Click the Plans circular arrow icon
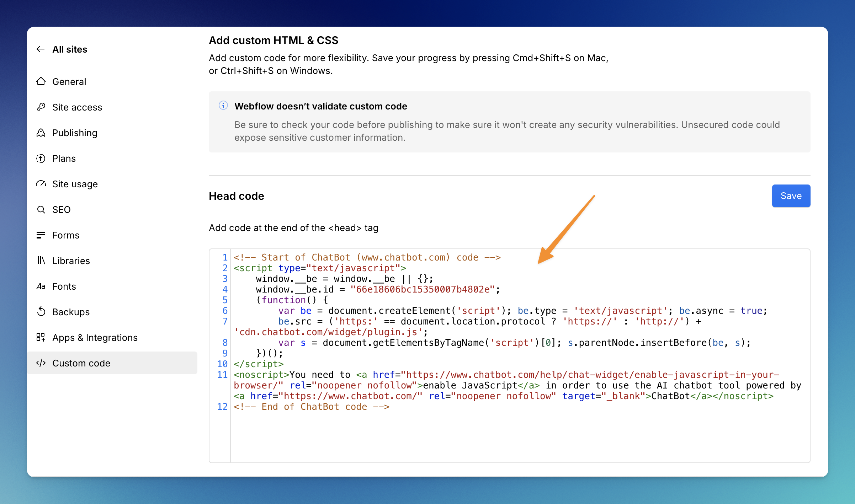The height and width of the screenshot is (504, 855). 41,158
